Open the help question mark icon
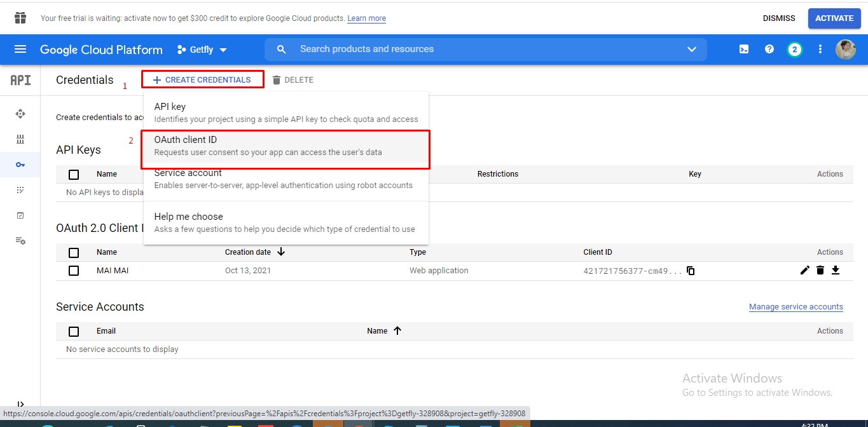868x427 pixels. pos(769,50)
